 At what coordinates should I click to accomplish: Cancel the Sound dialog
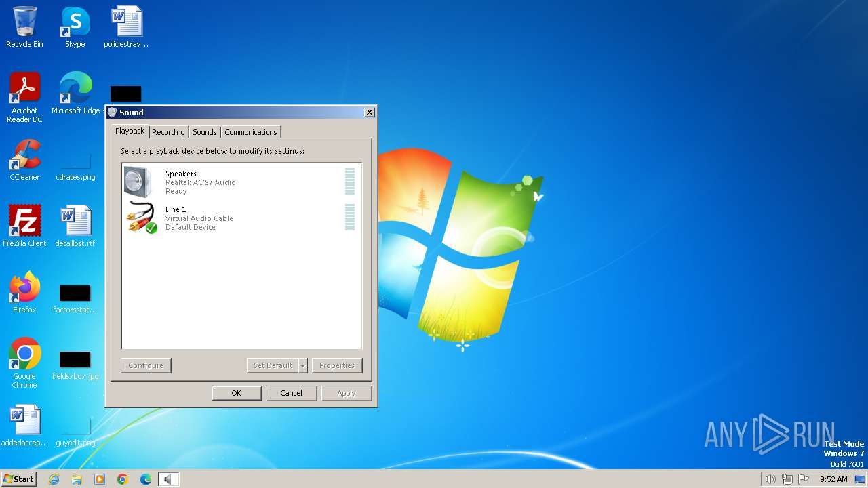click(292, 393)
